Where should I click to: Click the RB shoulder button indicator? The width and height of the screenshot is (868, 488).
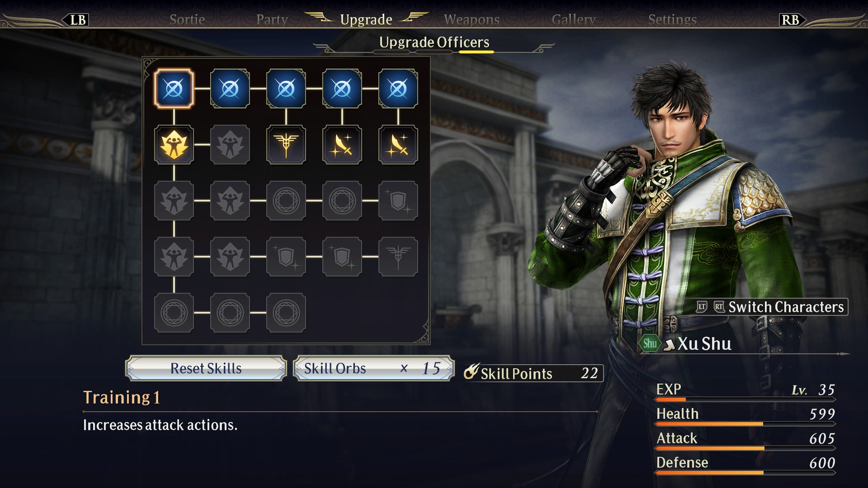[x=791, y=20]
